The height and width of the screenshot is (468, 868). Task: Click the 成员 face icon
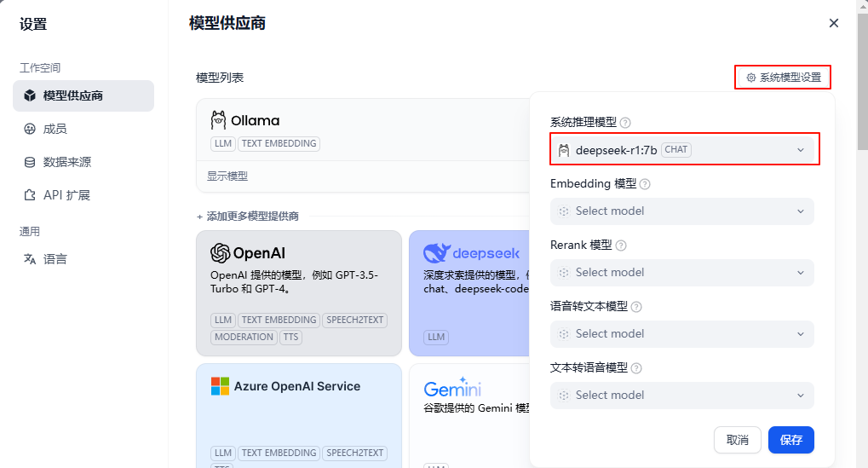click(x=30, y=129)
